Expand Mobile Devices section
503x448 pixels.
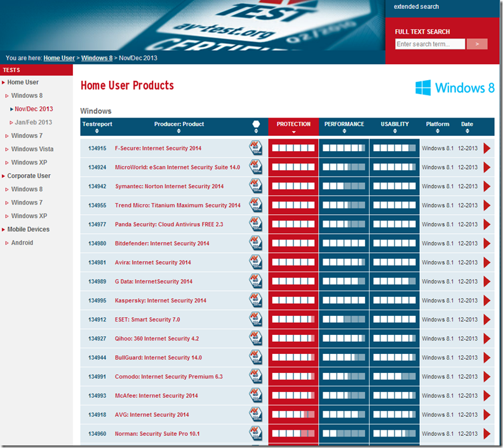point(28,229)
